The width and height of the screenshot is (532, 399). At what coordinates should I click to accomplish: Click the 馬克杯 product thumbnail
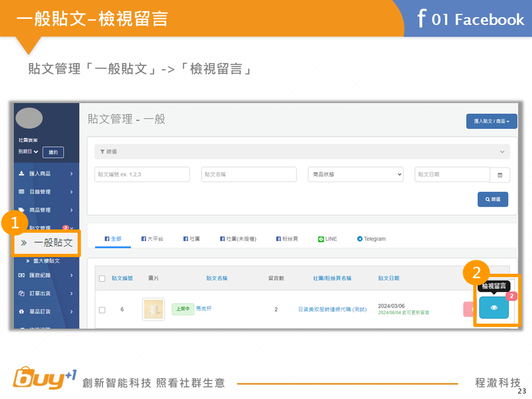154,309
